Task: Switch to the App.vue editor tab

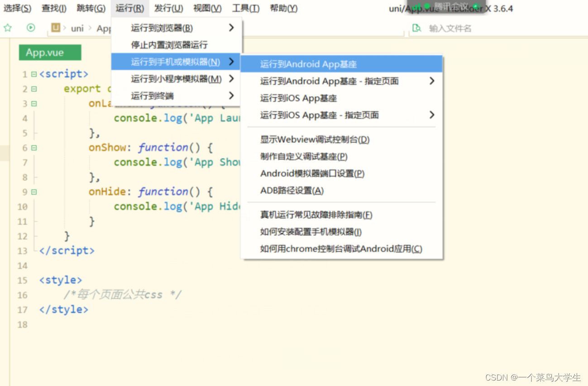Action: pyautogui.click(x=50, y=52)
